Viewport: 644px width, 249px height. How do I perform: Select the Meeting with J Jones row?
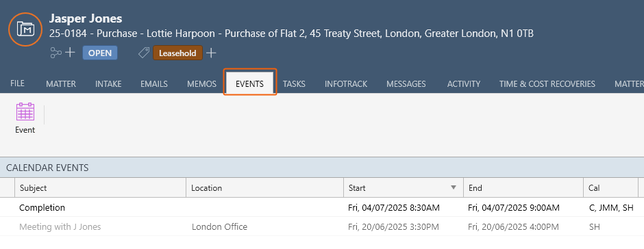322,226
